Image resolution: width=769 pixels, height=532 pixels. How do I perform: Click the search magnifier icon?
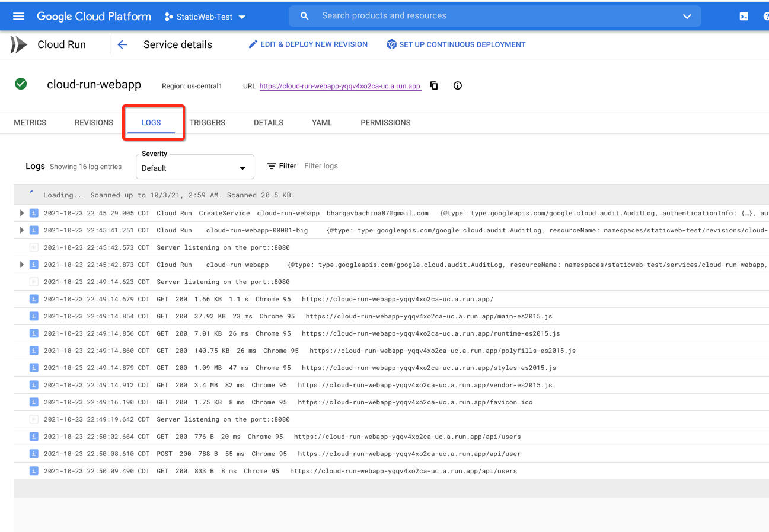[304, 16]
